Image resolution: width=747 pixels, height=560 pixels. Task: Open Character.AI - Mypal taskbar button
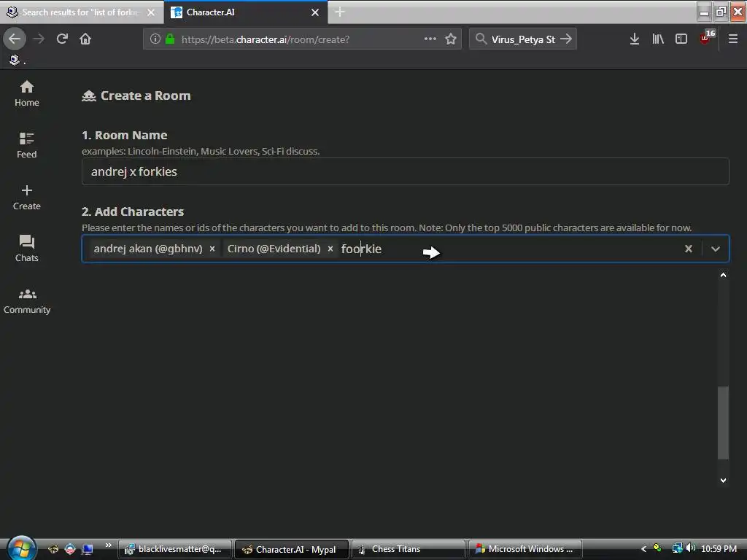pyautogui.click(x=292, y=549)
